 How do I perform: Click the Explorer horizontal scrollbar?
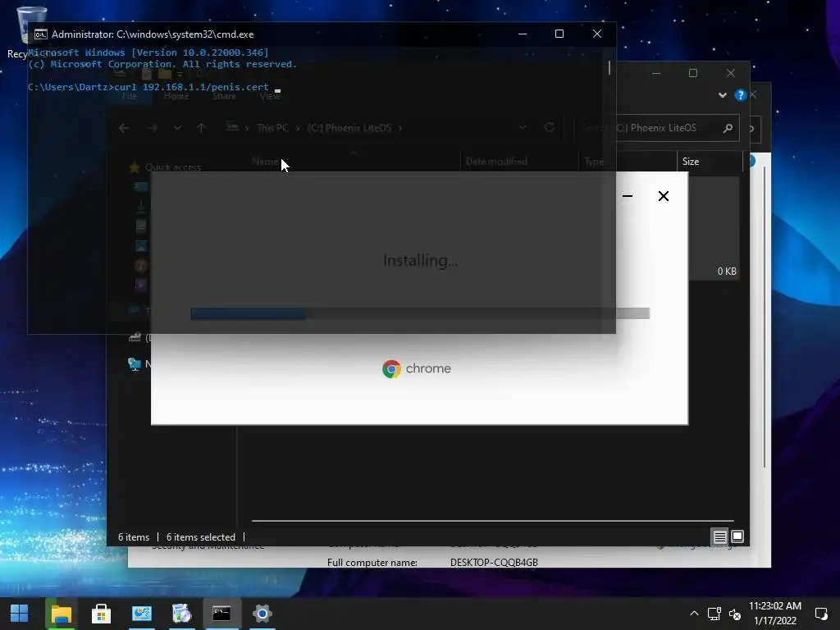click(x=492, y=520)
